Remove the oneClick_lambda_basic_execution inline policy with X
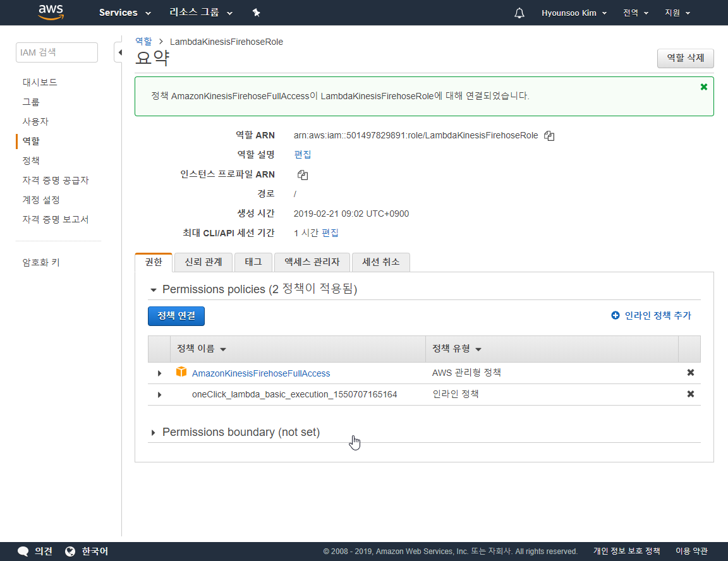Image resolution: width=728 pixels, height=561 pixels. click(690, 394)
